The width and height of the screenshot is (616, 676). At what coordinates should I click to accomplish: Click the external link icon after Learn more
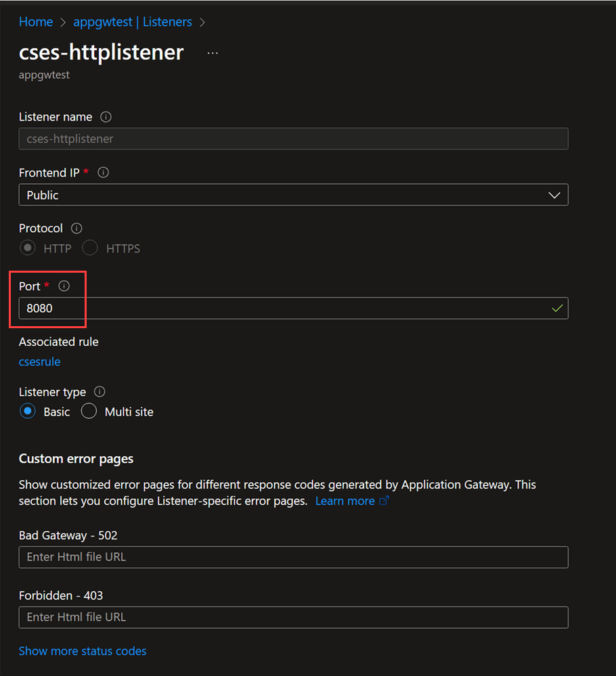pyautogui.click(x=384, y=501)
